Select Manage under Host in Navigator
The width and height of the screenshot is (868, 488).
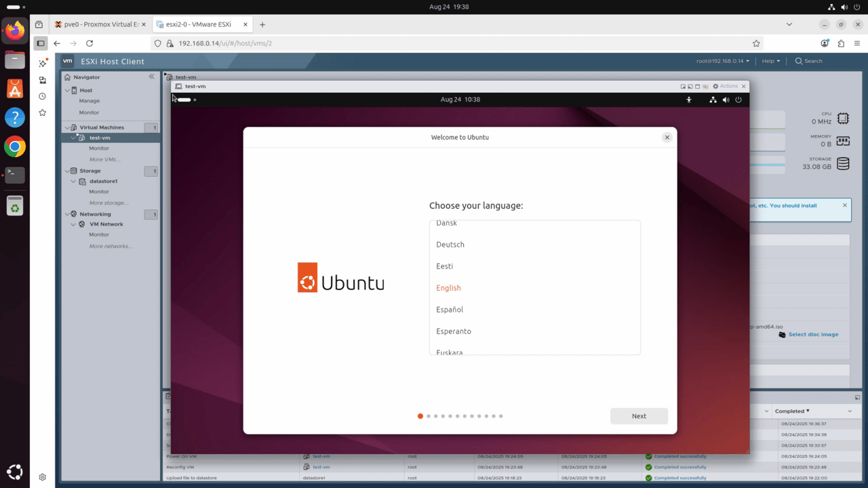click(90, 101)
